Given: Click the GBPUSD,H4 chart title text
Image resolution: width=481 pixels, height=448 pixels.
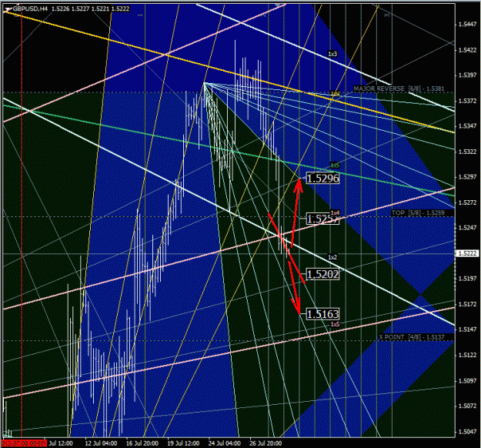Looking at the screenshot, I should [x=30, y=9].
